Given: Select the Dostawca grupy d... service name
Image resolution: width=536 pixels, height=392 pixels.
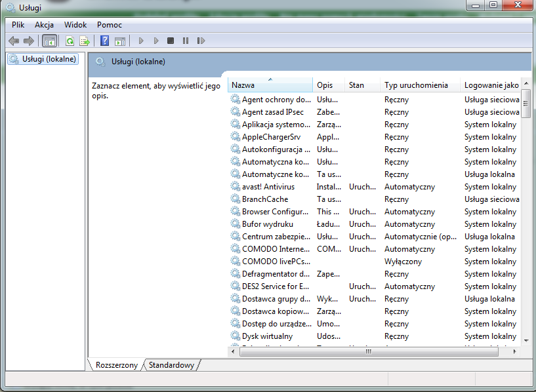Looking at the screenshot, I should (276, 299).
